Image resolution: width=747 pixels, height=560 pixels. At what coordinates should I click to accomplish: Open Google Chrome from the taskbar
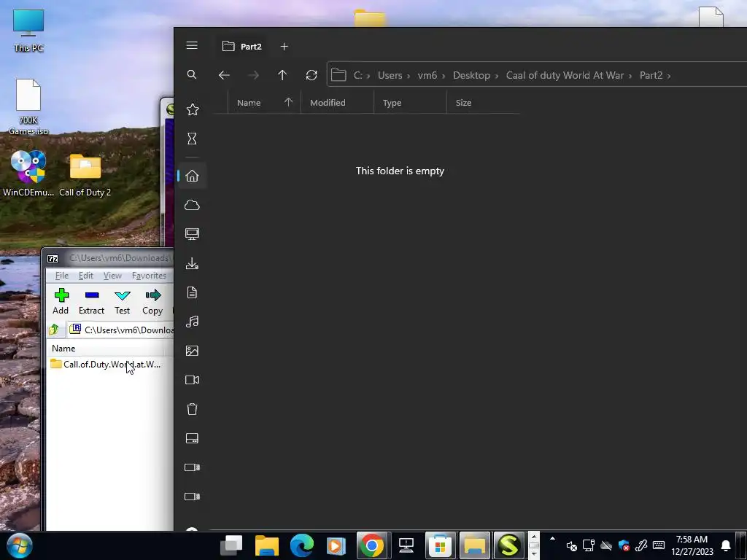[371, 545]
